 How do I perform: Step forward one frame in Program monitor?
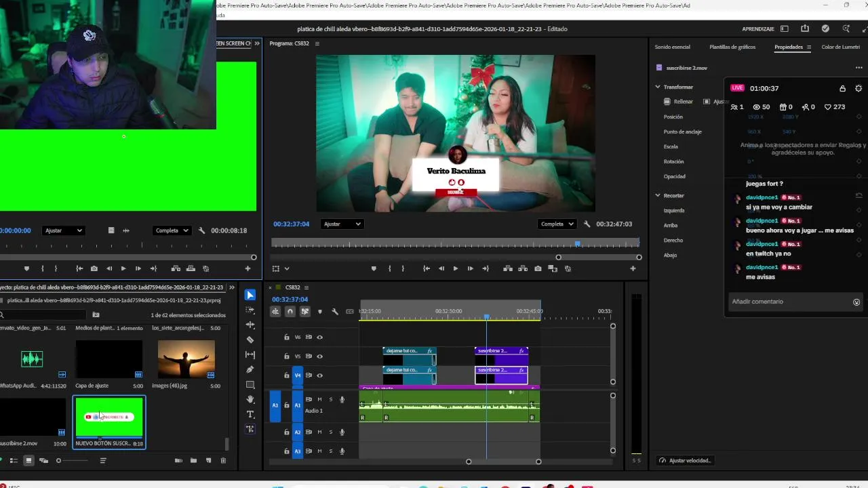(470, 268)
